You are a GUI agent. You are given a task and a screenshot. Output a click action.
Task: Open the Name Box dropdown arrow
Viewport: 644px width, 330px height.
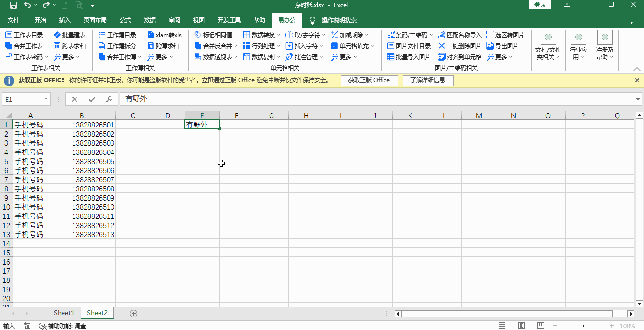[x=46, y=99]
